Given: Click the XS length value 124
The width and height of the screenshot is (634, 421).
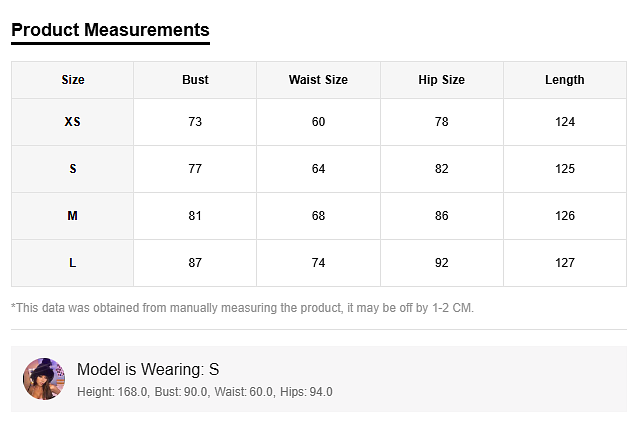Looking at the screenshot, I should (x=565, y=122).
